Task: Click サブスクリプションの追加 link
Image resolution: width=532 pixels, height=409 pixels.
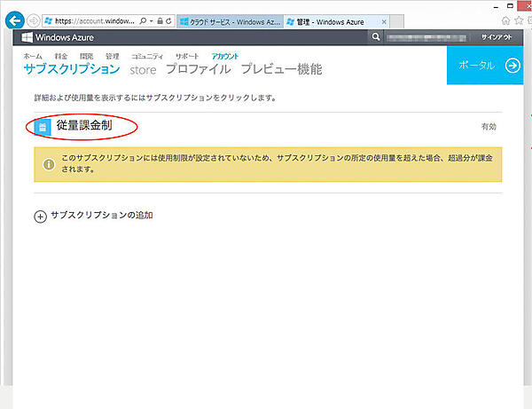Action: (x=102, y=216)
